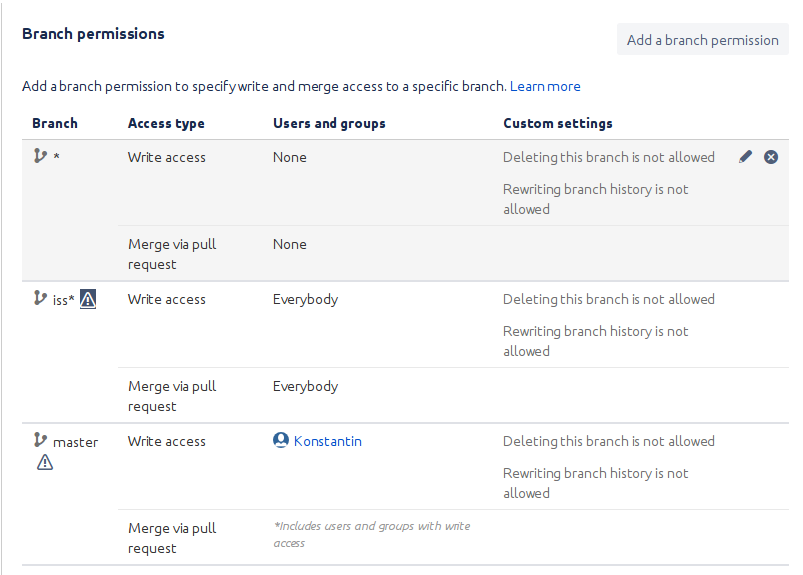This screenshot has width=803, height=575.
Task: Click Konstantin's avatar icon
Action: [281, 440]
